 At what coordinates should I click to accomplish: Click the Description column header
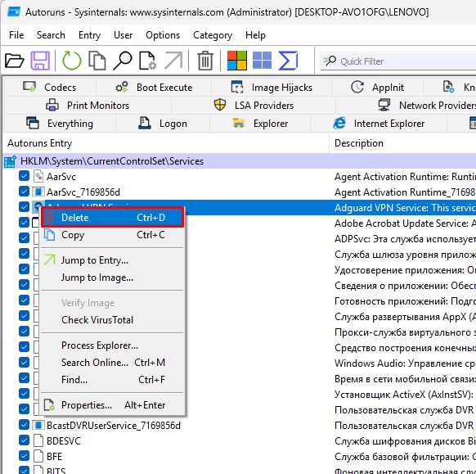(x=403, y=142)
